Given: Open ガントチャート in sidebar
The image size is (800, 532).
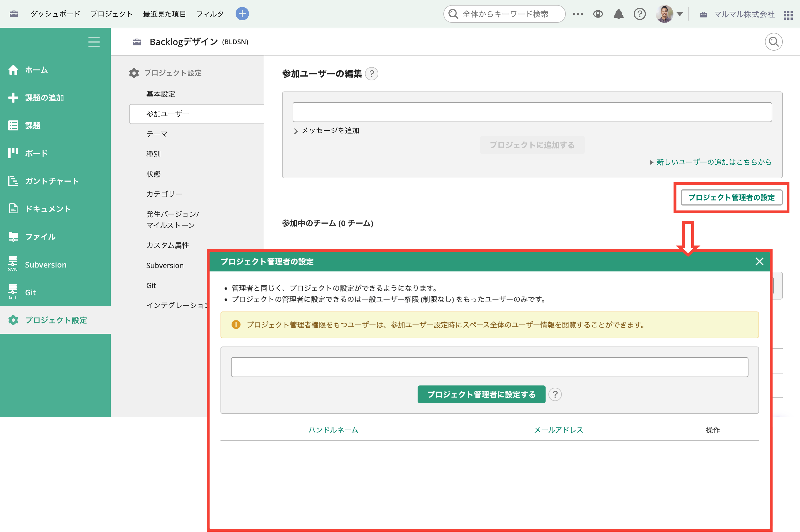Looking at the screenshot, I should tap(55, 181).
